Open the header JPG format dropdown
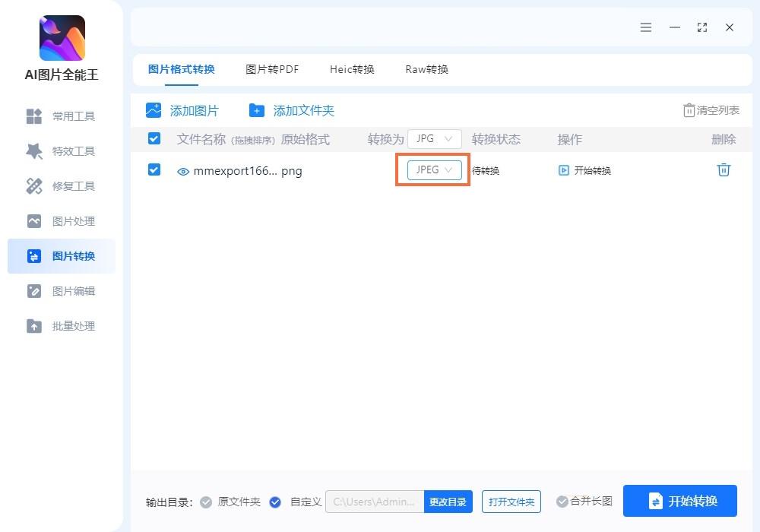The height and width of the screenshot is (532, 760). [434, 138]
